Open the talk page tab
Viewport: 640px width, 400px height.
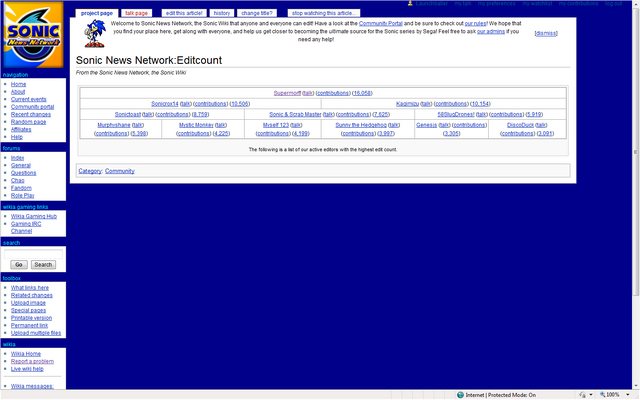point(136,13)
